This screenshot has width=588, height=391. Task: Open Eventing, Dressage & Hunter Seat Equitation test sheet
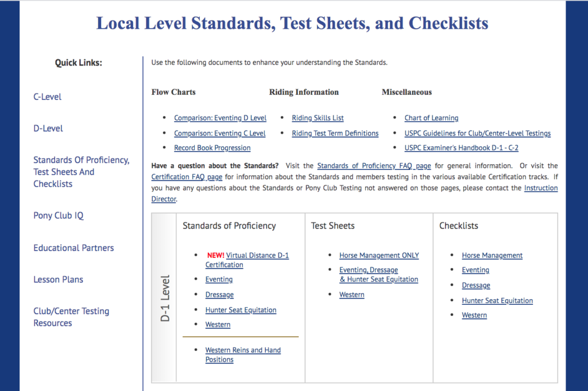(x=379, y=274)
